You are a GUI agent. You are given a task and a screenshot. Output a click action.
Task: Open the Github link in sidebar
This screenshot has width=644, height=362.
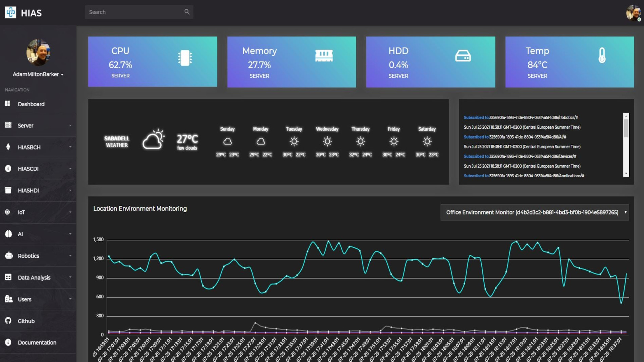click(38, 321)
